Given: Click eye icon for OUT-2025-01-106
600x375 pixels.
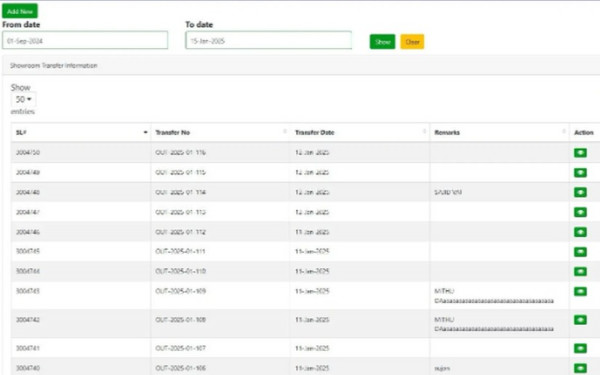Looking at the screenshot, I should [580, 368].
